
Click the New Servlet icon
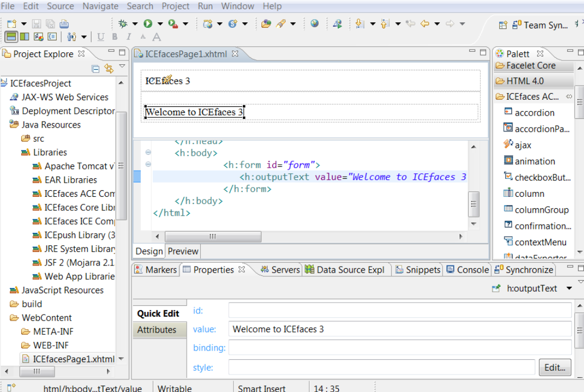point(233,24)
